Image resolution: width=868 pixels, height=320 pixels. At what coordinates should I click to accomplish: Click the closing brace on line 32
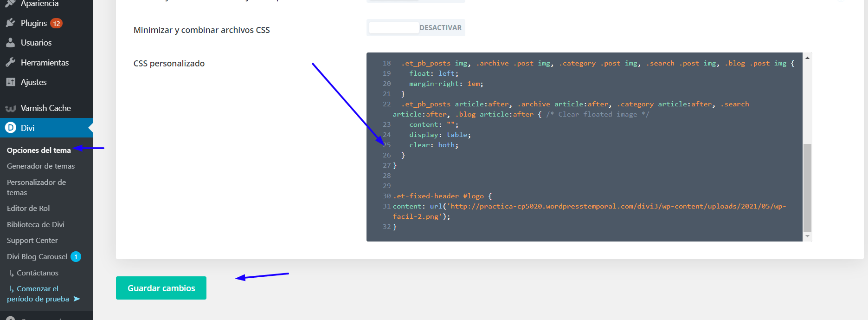pyautogui.click(x=395, y=227)
